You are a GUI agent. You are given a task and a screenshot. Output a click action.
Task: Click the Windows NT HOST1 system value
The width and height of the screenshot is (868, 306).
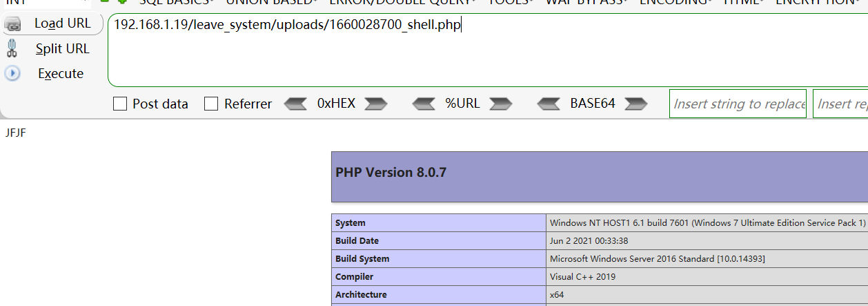click(707, 222)
